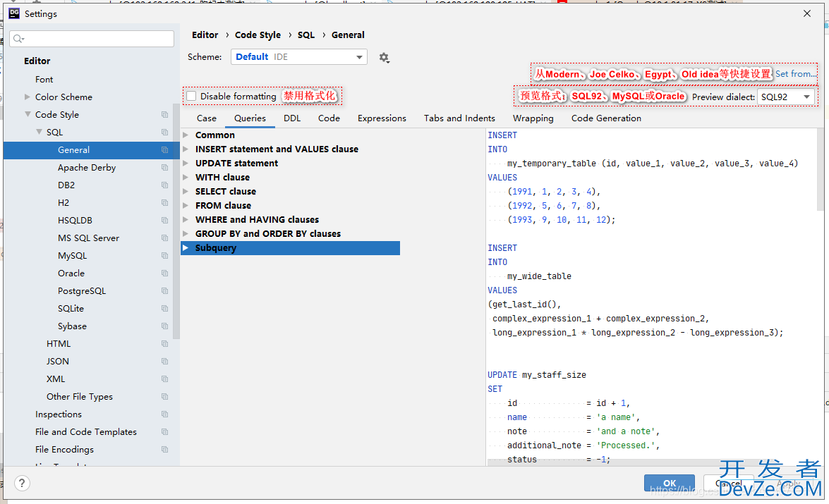The height and width of the screenshot is (504, 829).
Task: Collapse the SQL tree node
Action: [39, 132]
